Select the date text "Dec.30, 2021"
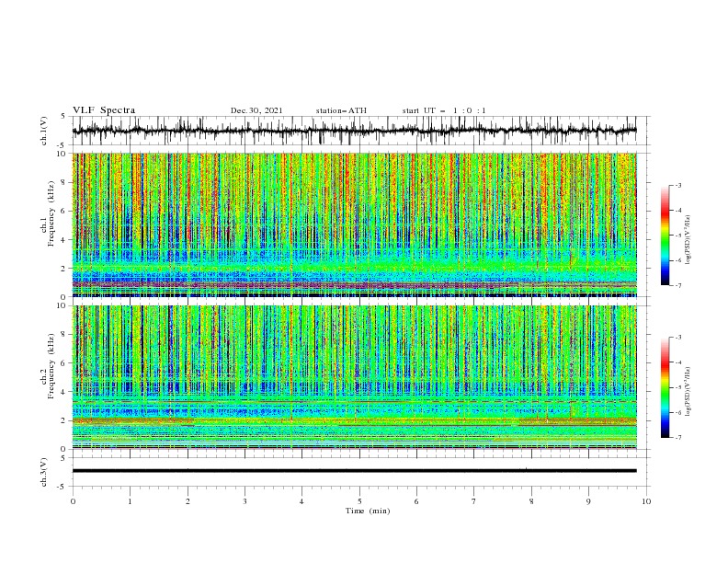The height and width of the screenshot is (563, 728). point(256,110)
